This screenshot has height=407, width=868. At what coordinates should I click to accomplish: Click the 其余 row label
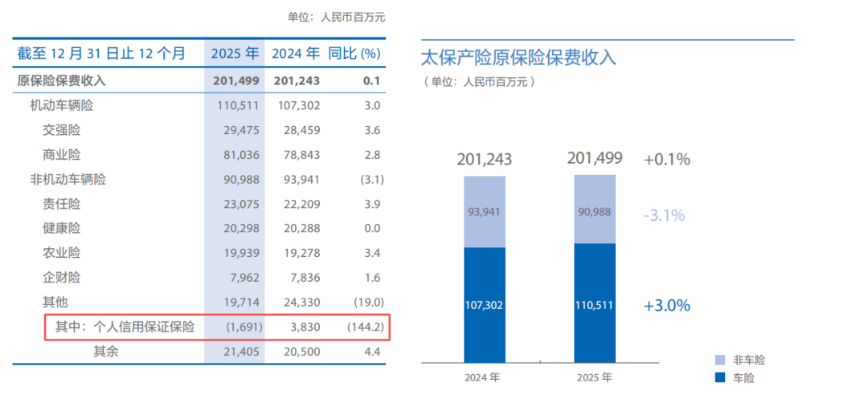coord(106,351)
